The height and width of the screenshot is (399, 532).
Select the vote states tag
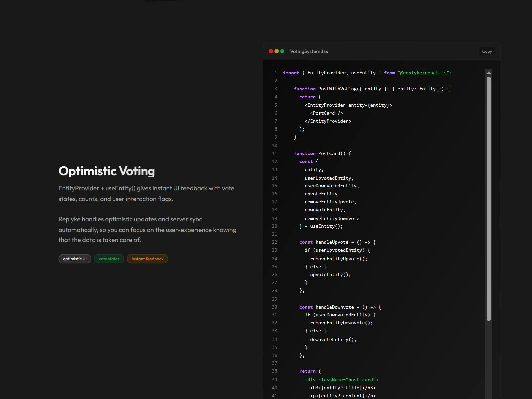(109, 259)
